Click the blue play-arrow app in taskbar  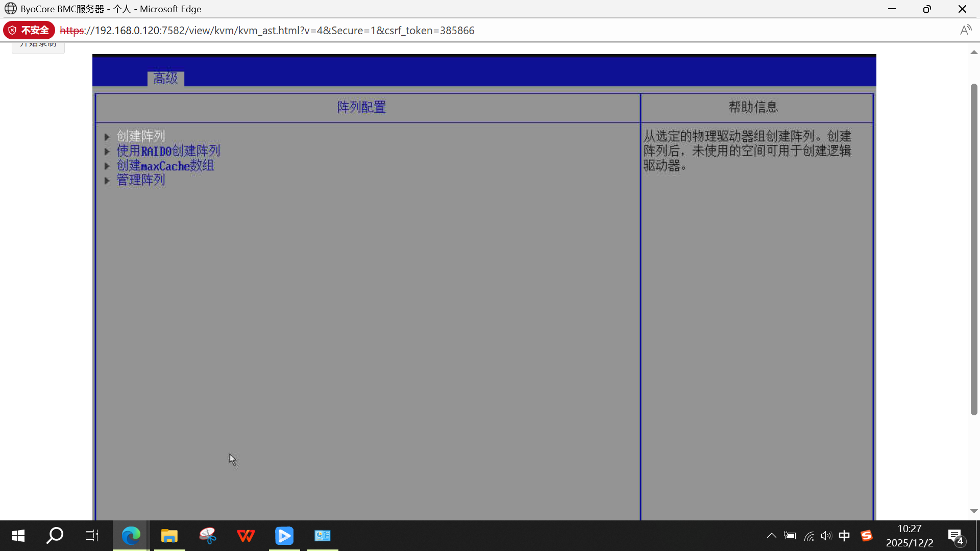[284, 536]
